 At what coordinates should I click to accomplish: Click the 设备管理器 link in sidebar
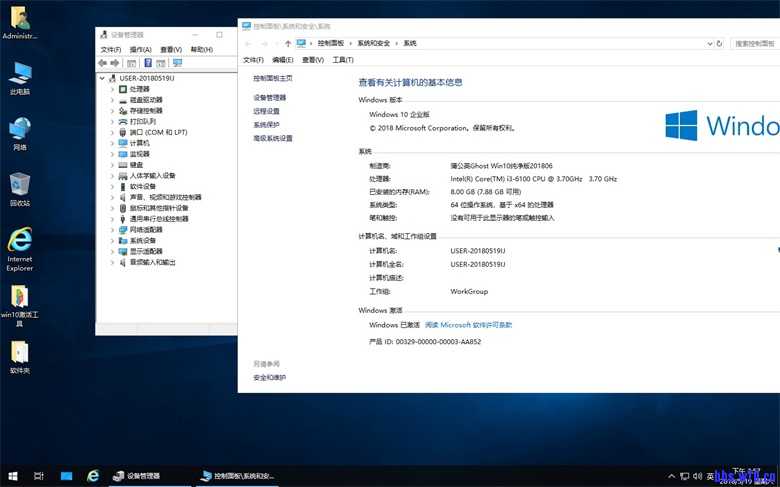click(269, 98)
